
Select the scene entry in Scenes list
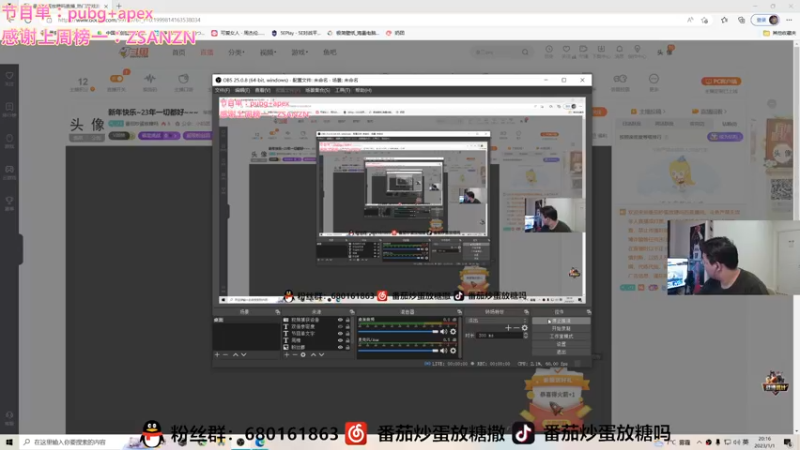(x=246, y=320)
